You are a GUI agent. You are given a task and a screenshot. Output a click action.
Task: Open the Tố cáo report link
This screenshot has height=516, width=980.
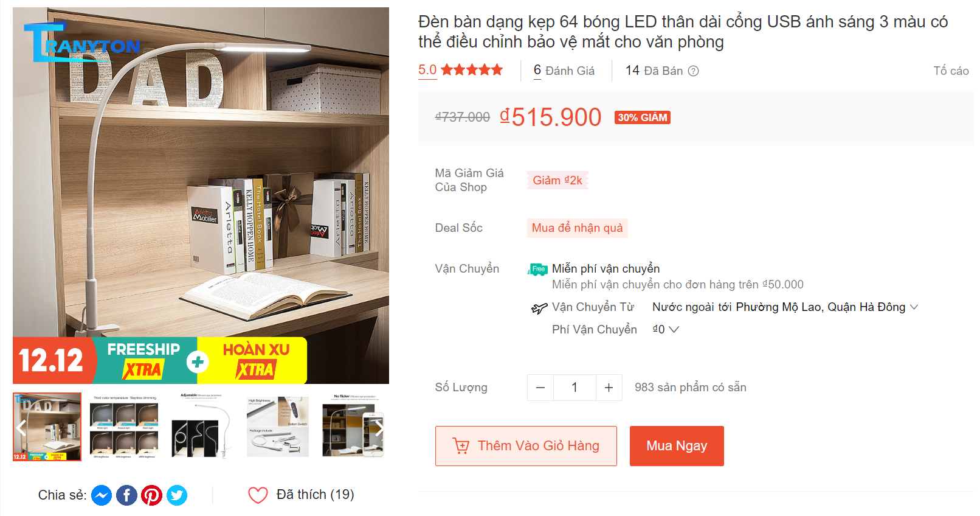(x=951, y=71)
